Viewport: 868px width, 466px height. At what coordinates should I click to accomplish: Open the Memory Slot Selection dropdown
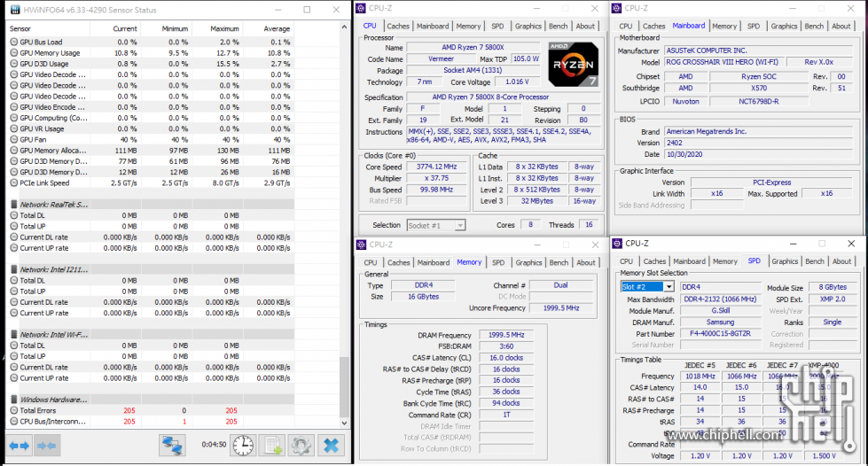tap(669, 287)
